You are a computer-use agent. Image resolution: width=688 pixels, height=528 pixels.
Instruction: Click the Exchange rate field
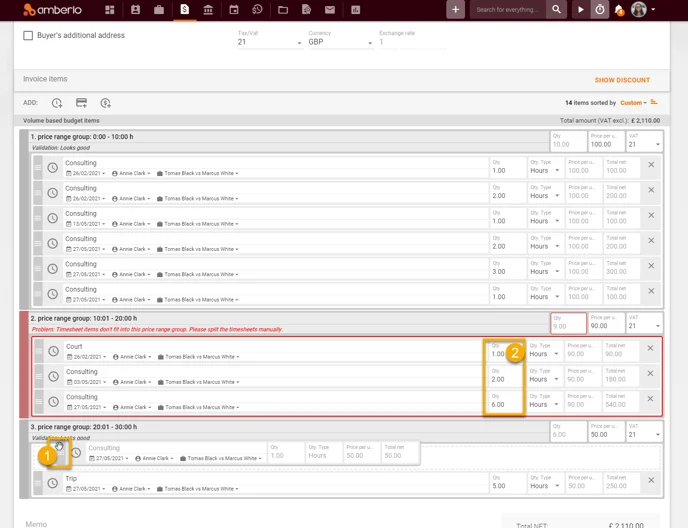(412, 42)
